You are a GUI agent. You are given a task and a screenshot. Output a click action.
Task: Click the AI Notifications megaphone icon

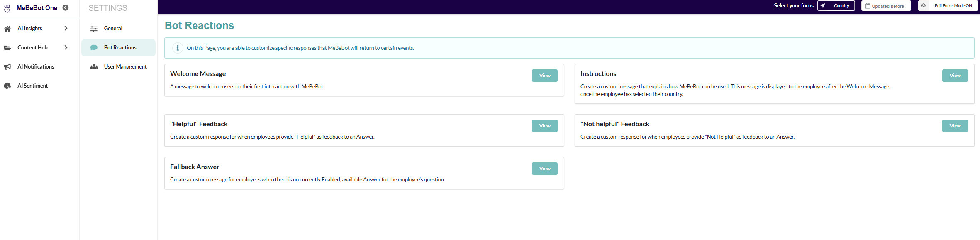point(7,67)
